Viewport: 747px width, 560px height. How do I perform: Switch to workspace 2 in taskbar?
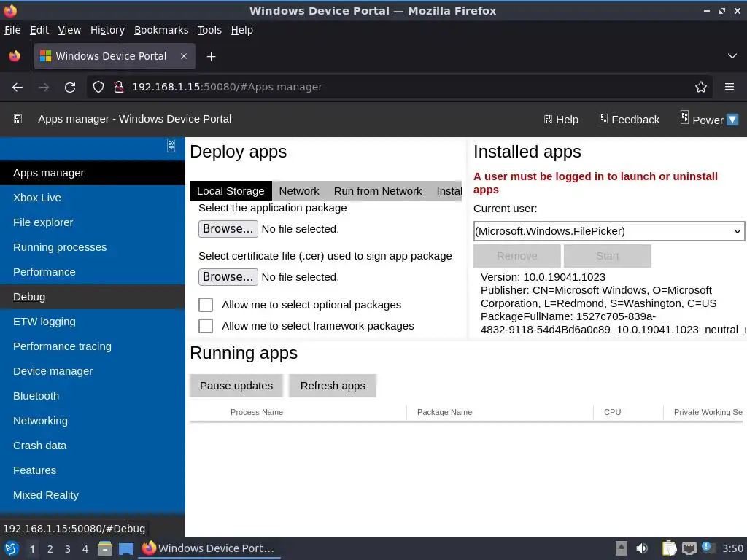point(50,549)
